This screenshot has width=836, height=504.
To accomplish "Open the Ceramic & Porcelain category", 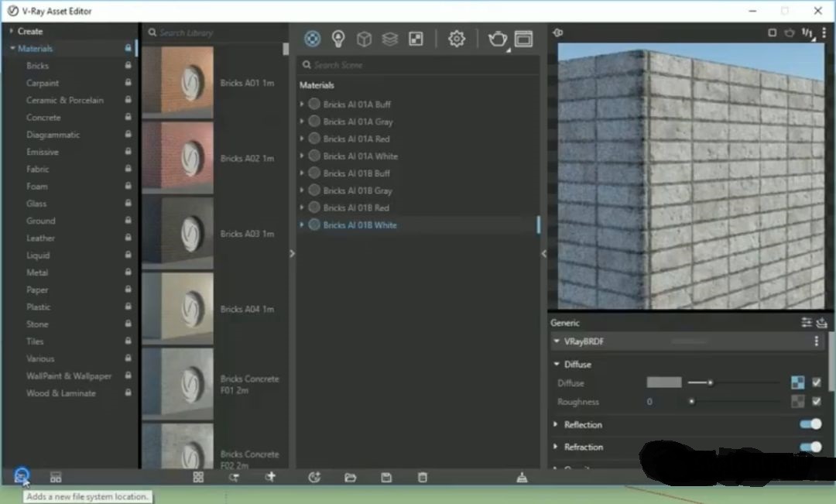I will point(65,100).
